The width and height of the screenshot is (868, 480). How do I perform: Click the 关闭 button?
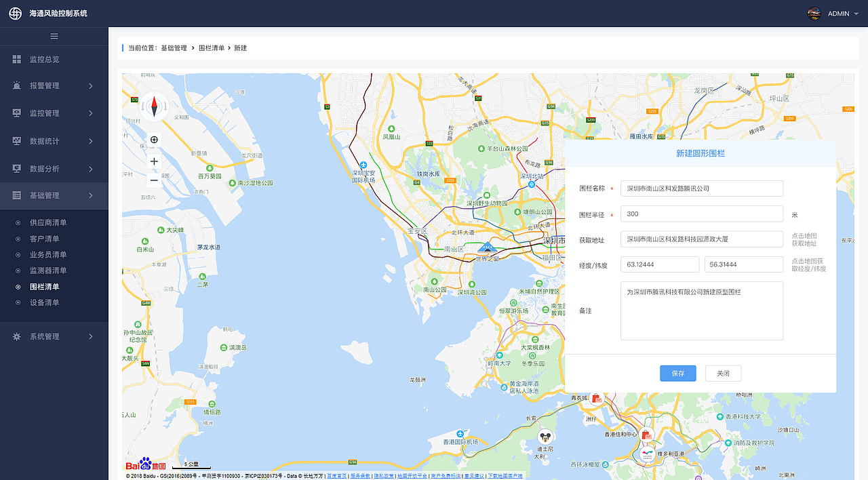[723, 374]
